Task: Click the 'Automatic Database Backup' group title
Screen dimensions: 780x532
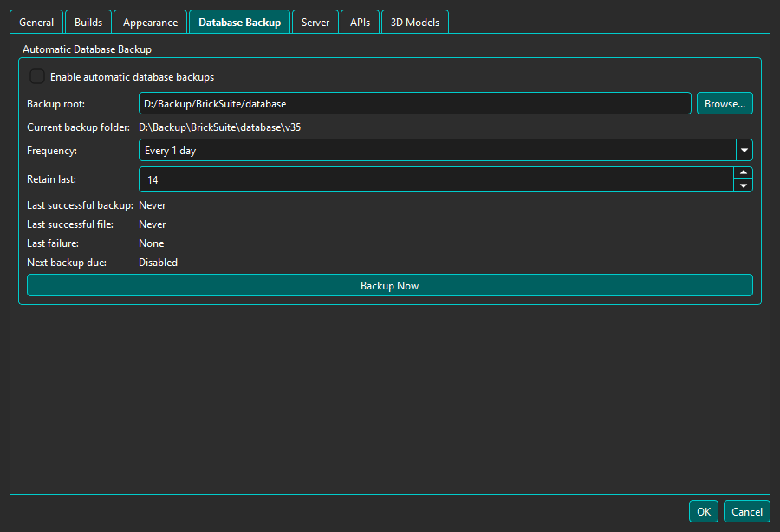Action: [87, 49]
